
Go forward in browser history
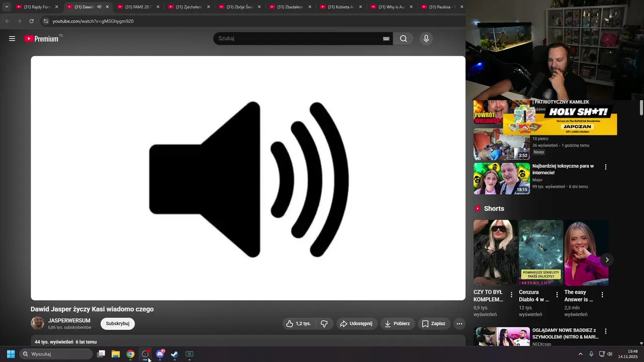[19, 21]
